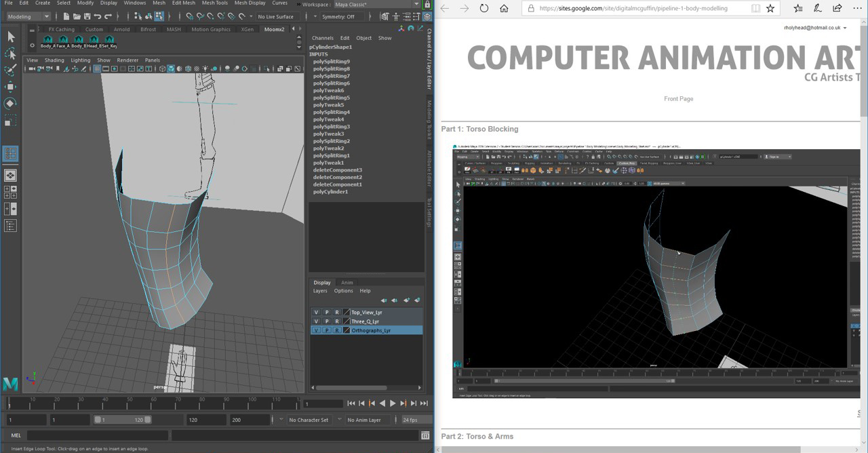Click the polySplitRing9 input node

click(332, 62)
